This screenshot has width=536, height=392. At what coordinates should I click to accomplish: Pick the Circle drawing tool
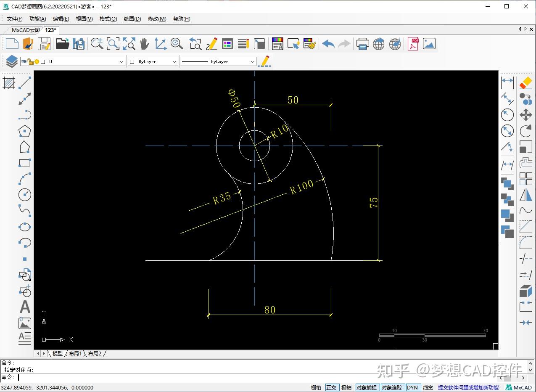[x=25, y=195]
